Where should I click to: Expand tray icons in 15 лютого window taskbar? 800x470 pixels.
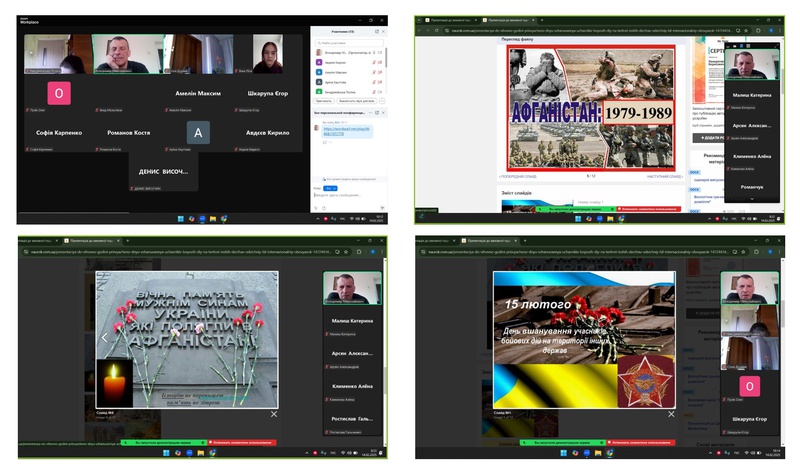click(710, 453)
